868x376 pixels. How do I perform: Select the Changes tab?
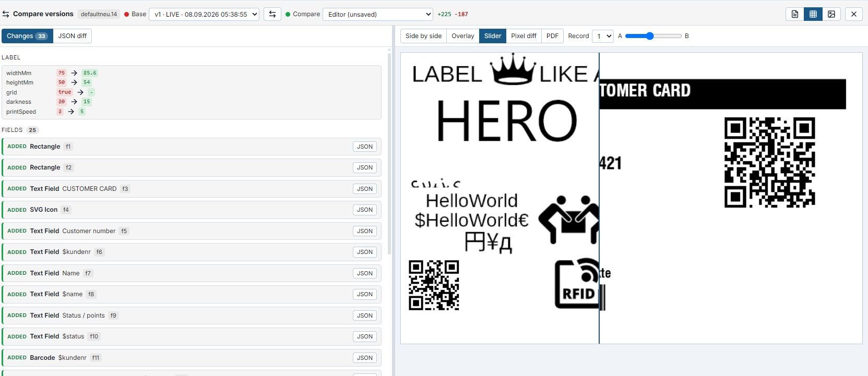pos(27,36)
